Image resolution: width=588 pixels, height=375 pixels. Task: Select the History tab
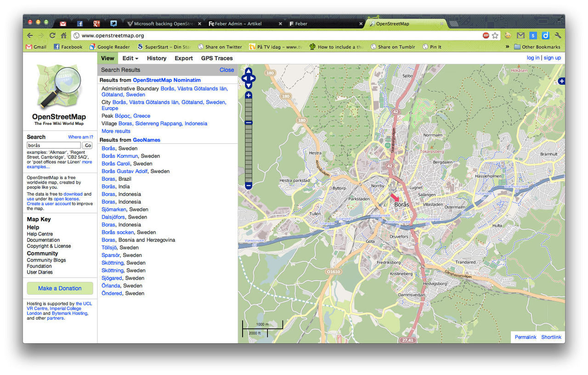157,58
